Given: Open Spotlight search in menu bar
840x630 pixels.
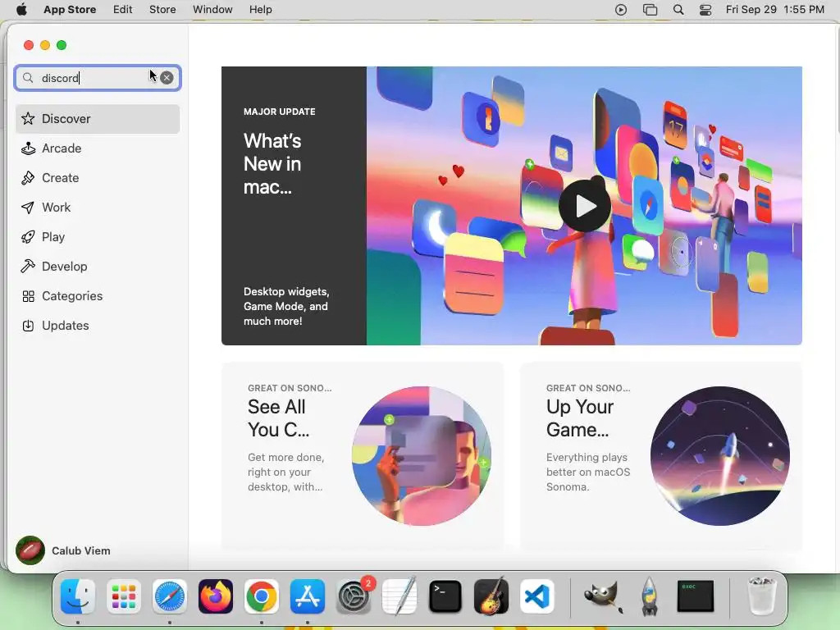Looking at the screenshot, I should tap(678, 10).
